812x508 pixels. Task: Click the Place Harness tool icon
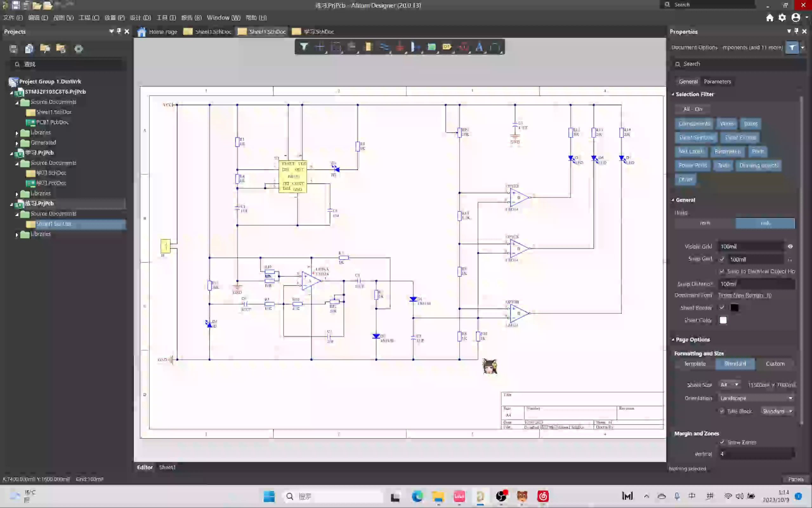click(416, 47)
